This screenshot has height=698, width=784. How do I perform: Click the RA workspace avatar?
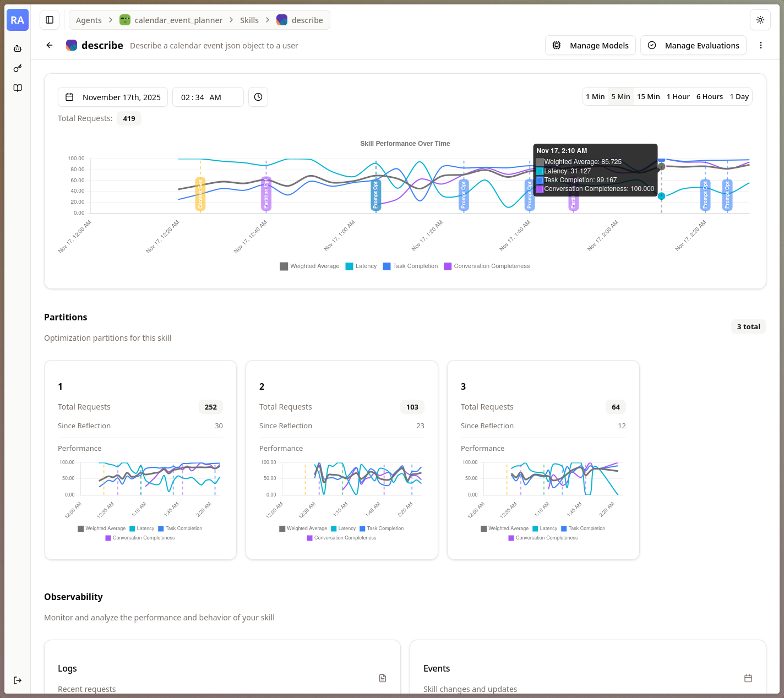18,20
